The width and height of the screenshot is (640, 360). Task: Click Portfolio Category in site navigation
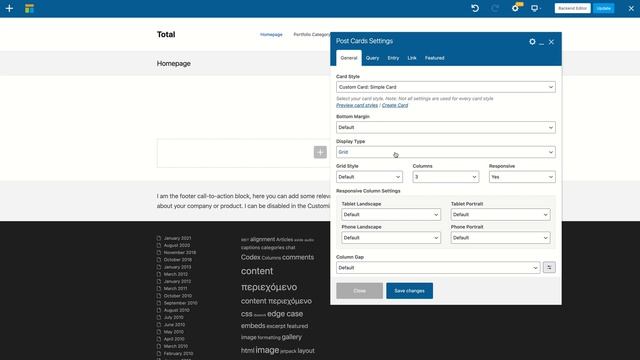(x=312, y=34)
